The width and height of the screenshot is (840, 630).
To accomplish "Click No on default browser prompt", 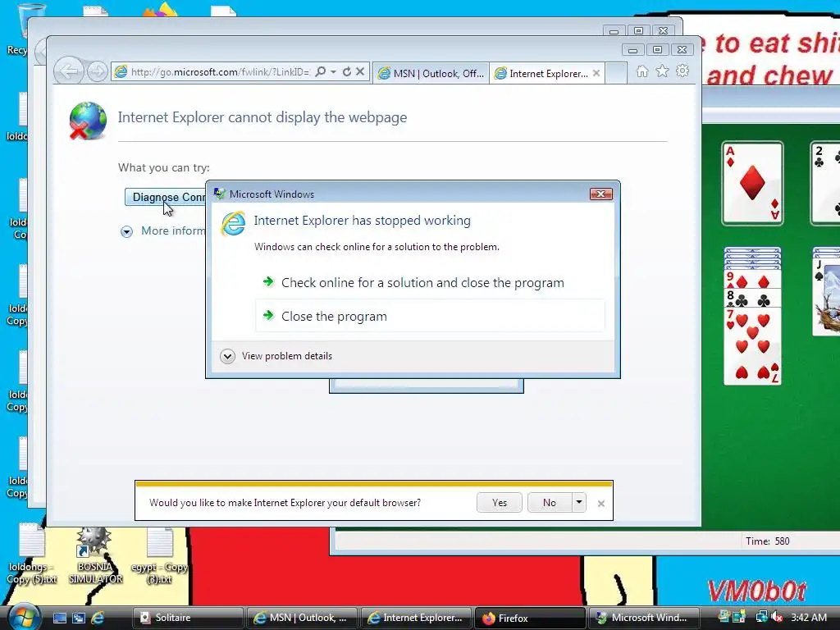I will [x=549, y=503].
